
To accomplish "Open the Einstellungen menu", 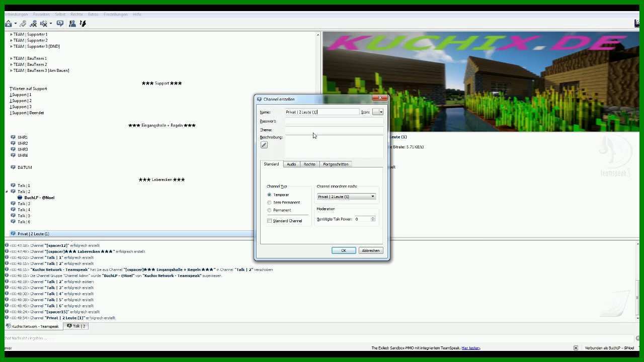I will click(x=115, y=14).
